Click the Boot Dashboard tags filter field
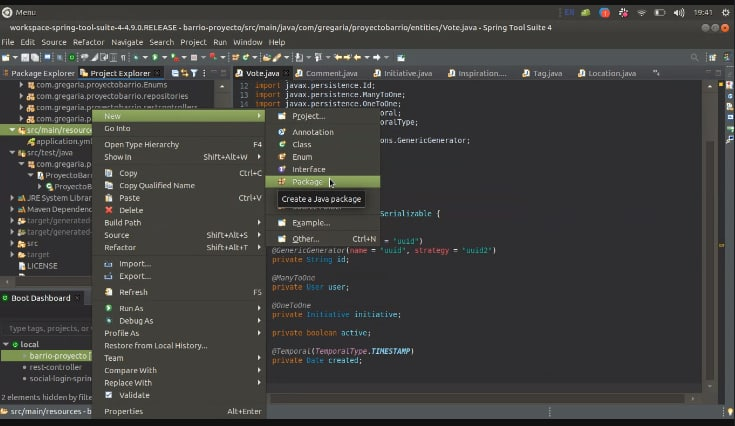Screen dimensions: 735x426 (47, 328)
